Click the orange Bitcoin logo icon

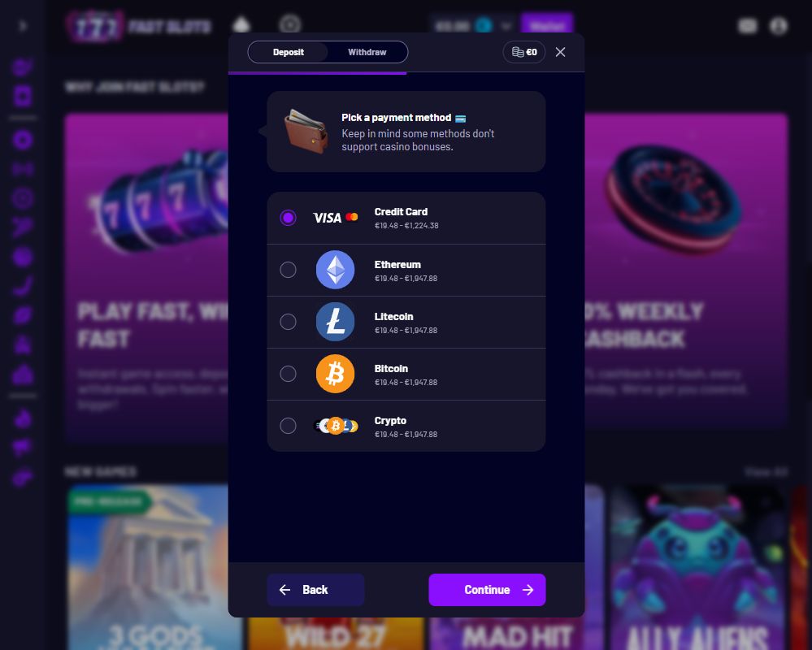tap(335, 374)
